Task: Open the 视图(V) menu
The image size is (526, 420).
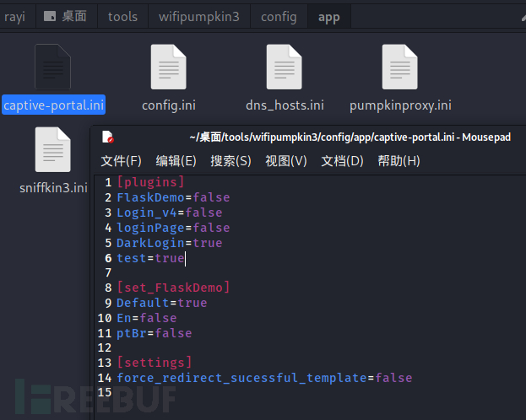Action: [286, 161]
